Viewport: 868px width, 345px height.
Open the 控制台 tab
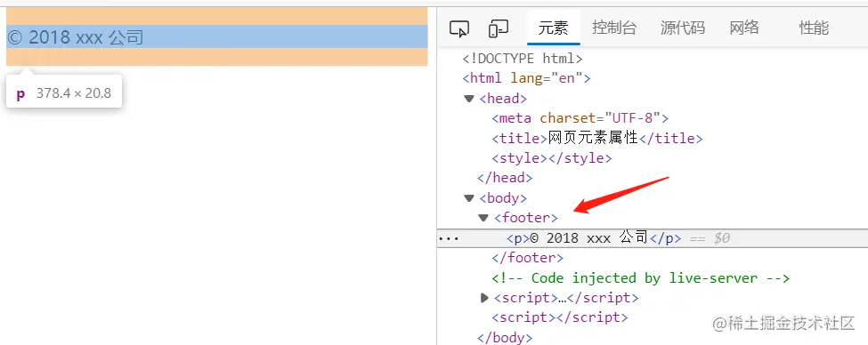click(614, 28)
